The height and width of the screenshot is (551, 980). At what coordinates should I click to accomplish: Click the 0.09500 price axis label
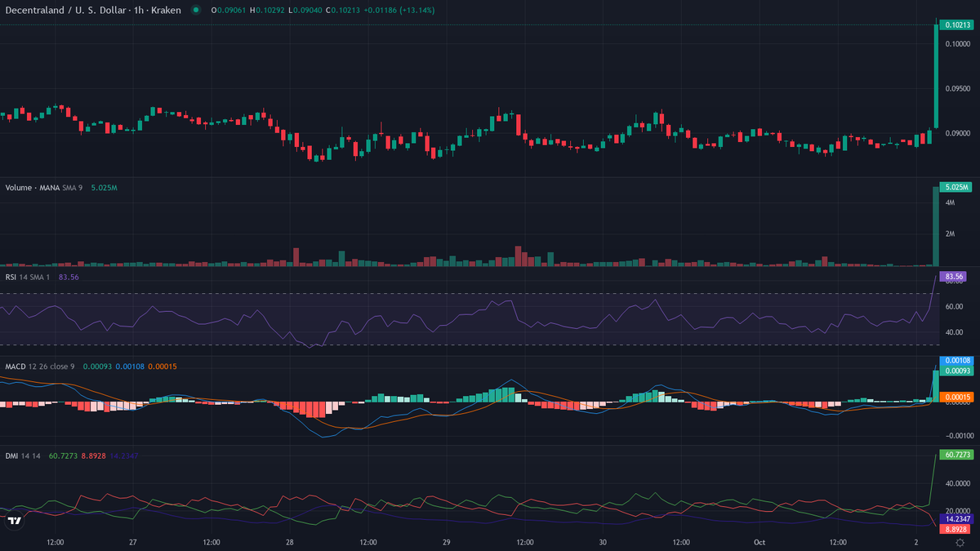(958, 88)
